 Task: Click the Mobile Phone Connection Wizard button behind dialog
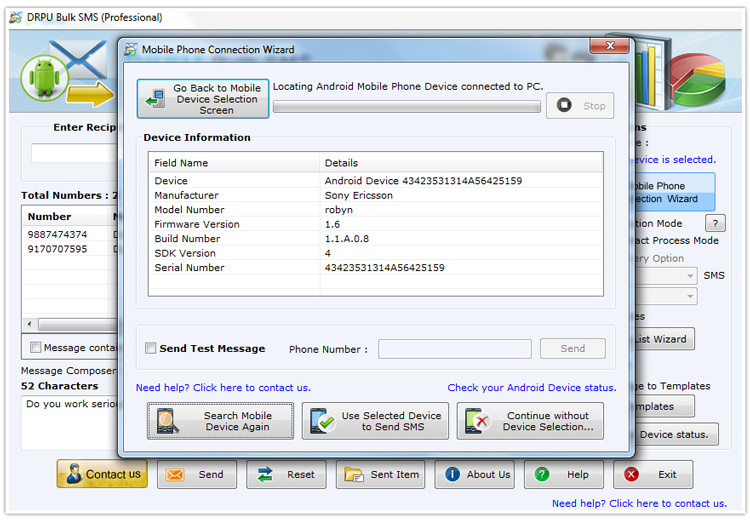point(674,192)
